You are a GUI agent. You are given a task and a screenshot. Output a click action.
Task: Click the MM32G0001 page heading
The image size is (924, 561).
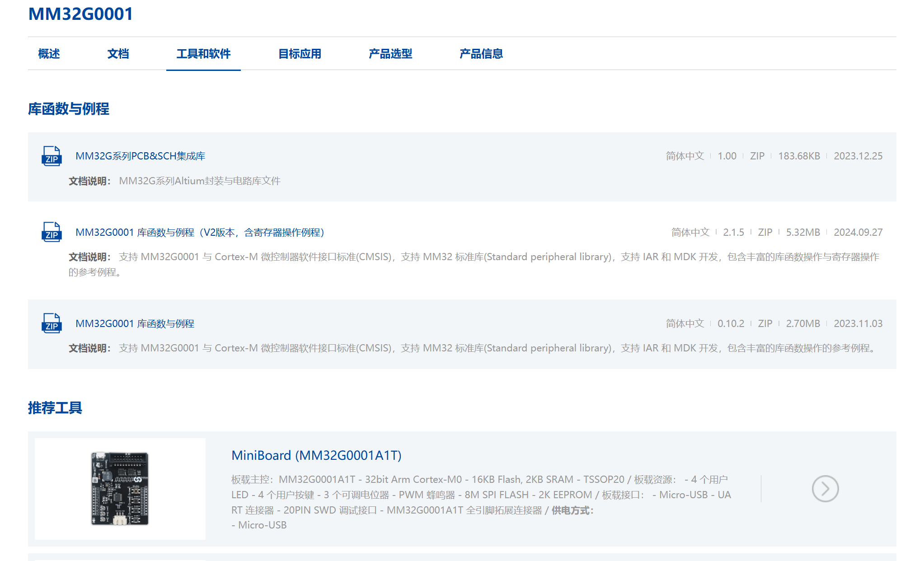80,14
